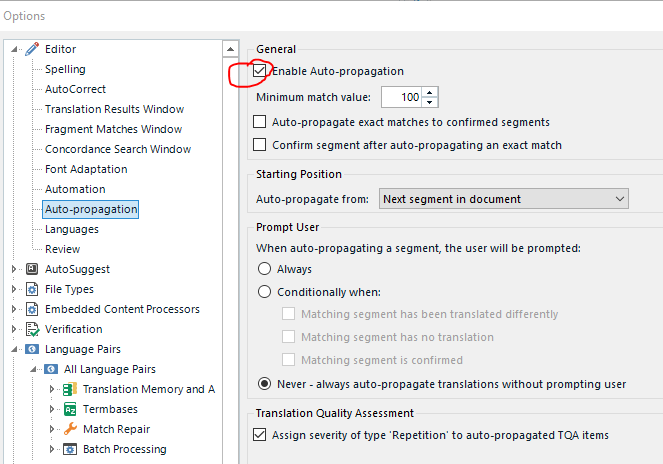The height and width of the screenshot is (464, 663).
Task: Expand the Batch Processing tree node
Action: click(52, 449)
